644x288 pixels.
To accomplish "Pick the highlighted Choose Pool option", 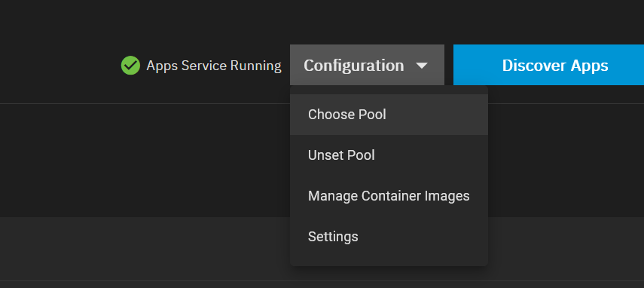I will [x=389, y=114].
